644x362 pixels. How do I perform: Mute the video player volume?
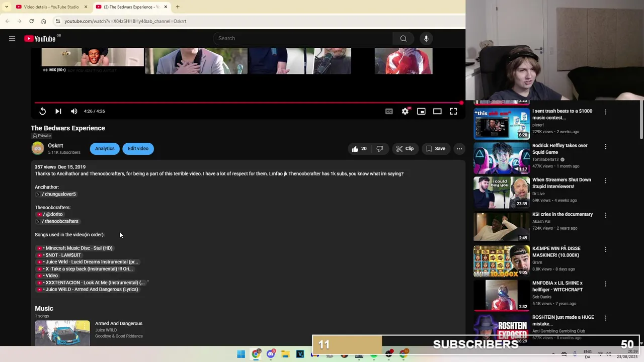pyautogui.click(x=74, y=111)
